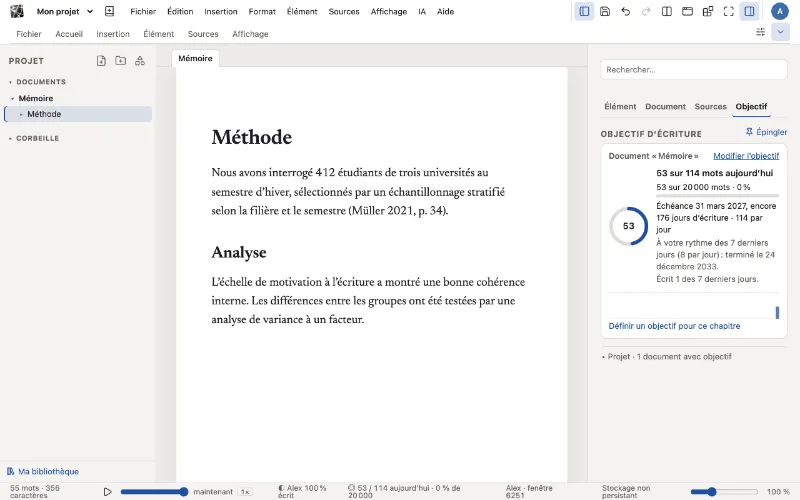
Task: Open the IA menu
Action: tap(422, 11)
